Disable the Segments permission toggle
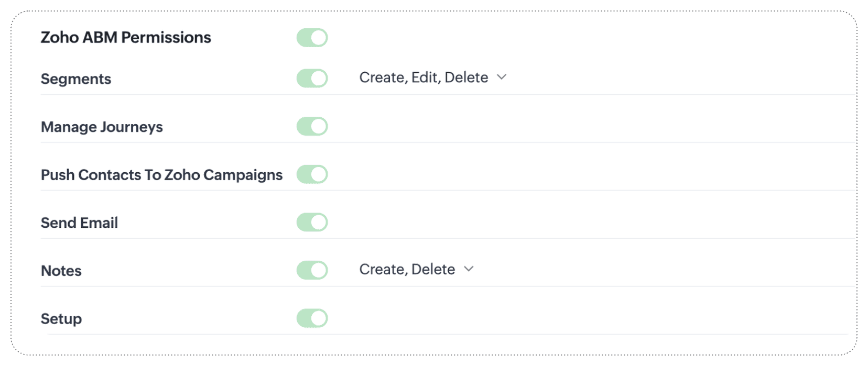This screenshot has height=366, width=868. 312,79
